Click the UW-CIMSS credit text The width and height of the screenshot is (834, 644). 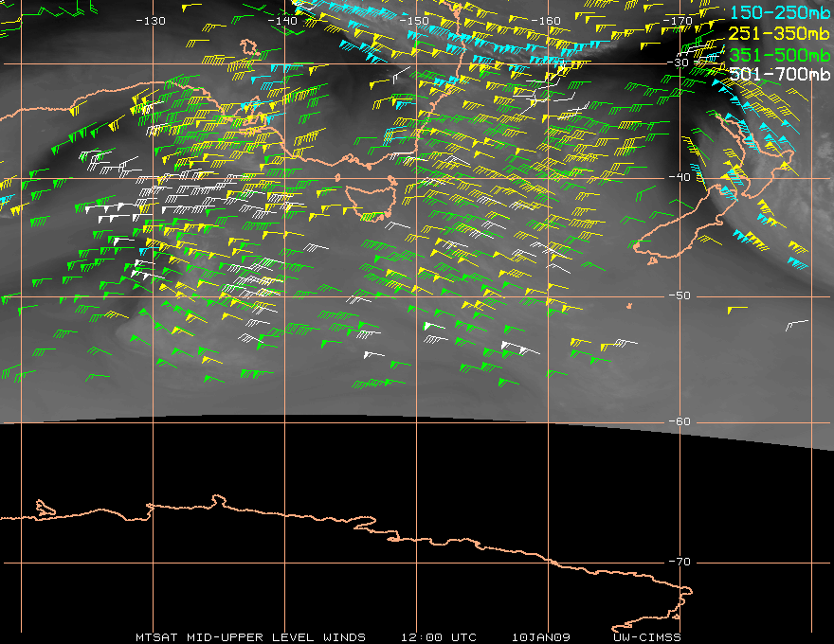coord(646,637)
